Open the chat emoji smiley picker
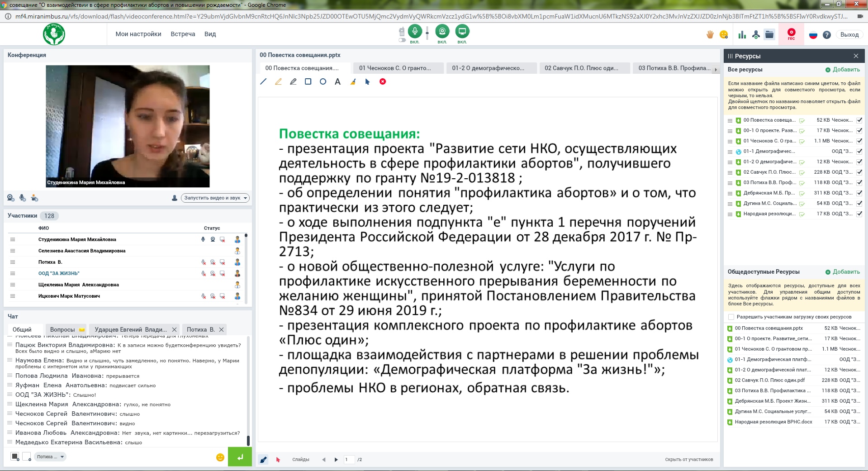This screenshot has height=471, width=868. (x=220, y=457)
